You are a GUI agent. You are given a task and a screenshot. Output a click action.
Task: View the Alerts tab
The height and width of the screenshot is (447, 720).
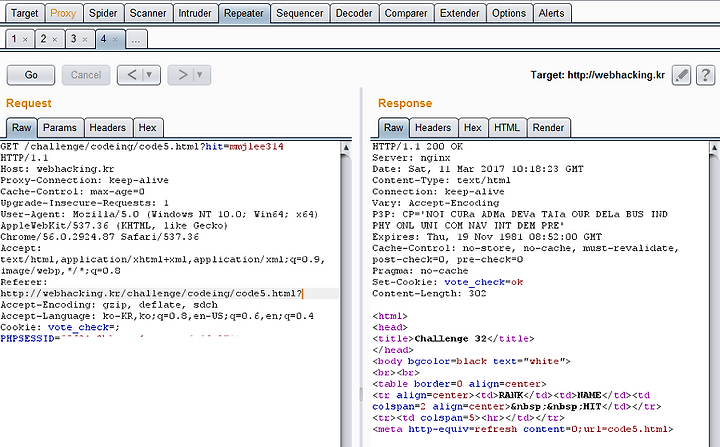point(551,13)
